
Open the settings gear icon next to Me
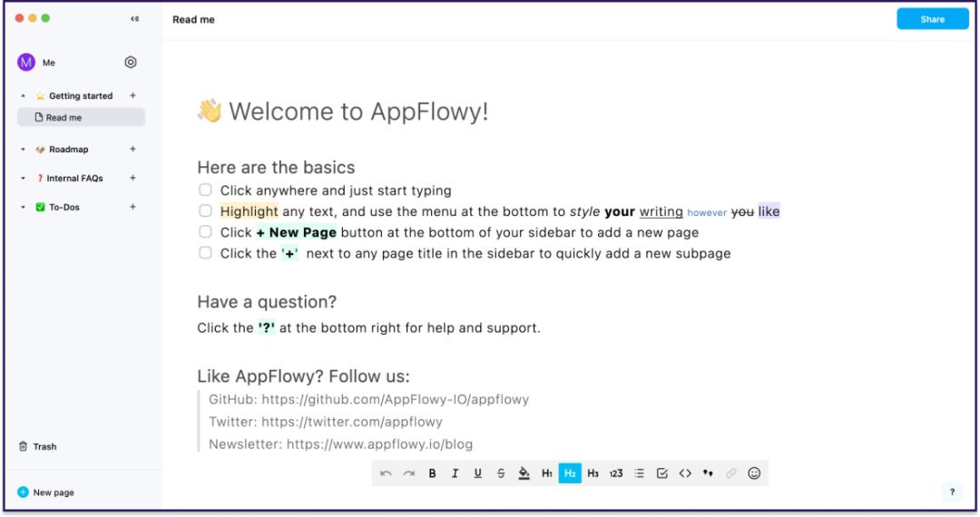tap(130, 62)
